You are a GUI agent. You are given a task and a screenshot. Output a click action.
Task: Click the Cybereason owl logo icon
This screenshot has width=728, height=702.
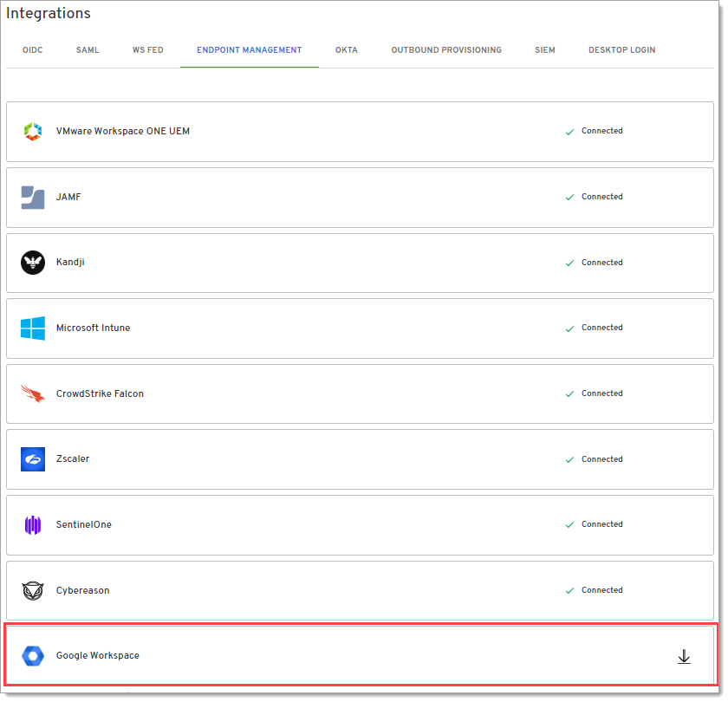(33, 591)
